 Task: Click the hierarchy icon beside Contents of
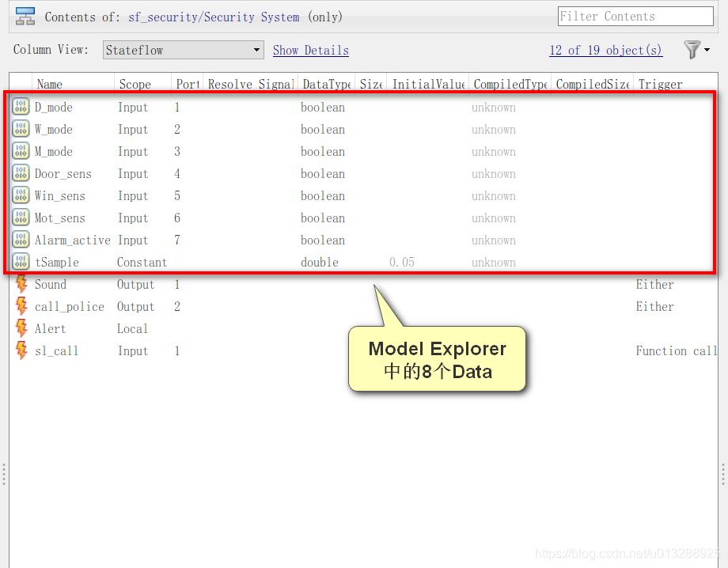pyautogui.click(x=25, y=17)
